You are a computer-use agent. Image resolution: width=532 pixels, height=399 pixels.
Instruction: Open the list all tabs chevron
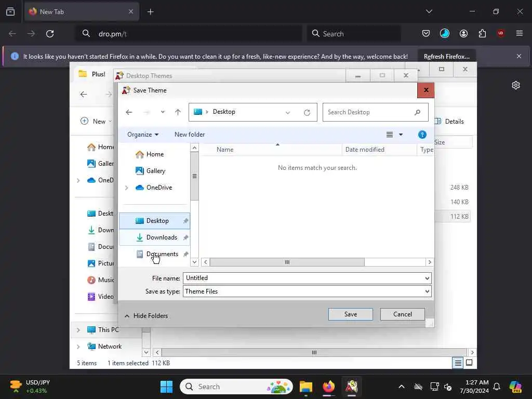pyautogui.click(x=429, y=11)
